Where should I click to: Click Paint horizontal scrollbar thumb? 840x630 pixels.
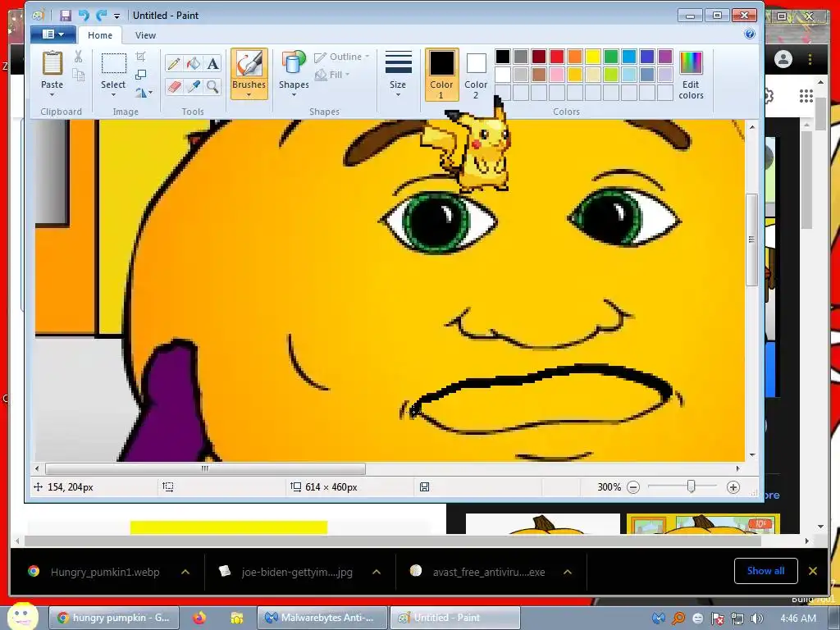click(x=205, y=468)
